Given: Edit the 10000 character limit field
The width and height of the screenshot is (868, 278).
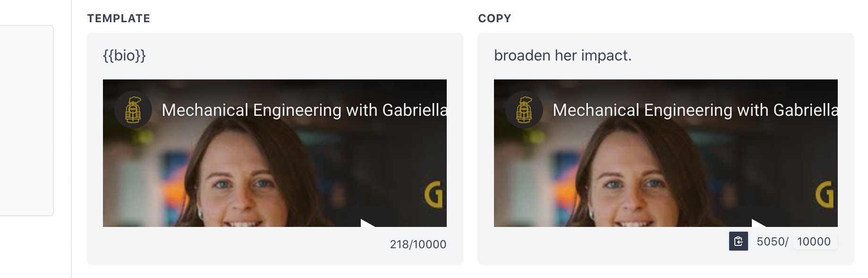Looking at the screenshot, I should 814,242.
